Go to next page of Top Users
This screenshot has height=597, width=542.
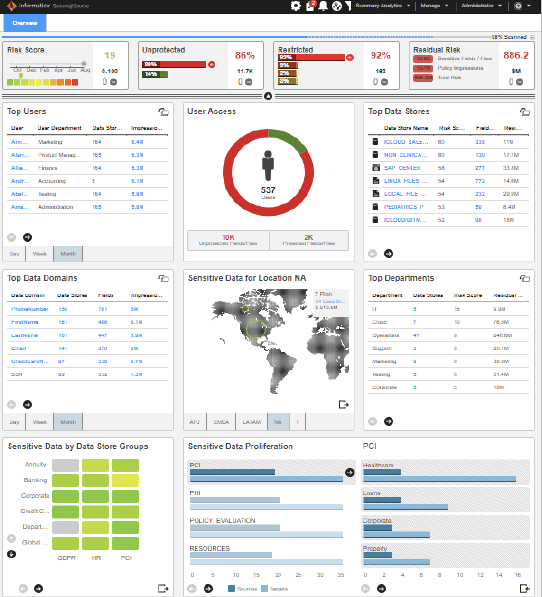point(27,237)
